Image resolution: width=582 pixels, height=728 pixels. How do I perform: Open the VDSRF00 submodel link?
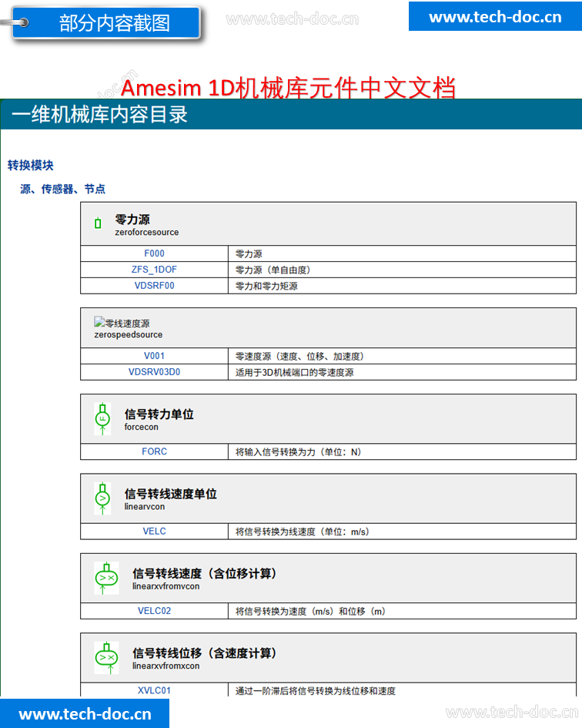(x=154, y=286)
